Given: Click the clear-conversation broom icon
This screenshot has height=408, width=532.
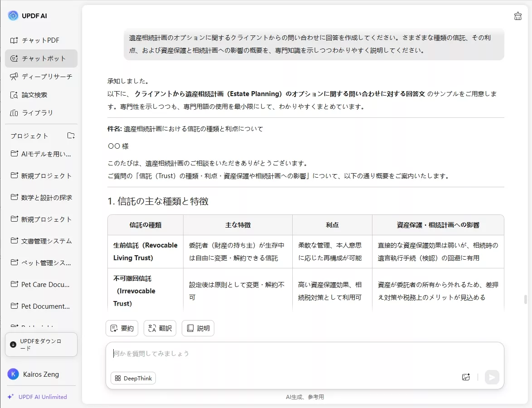Looking at the screenshot, I should click(517, 16).
